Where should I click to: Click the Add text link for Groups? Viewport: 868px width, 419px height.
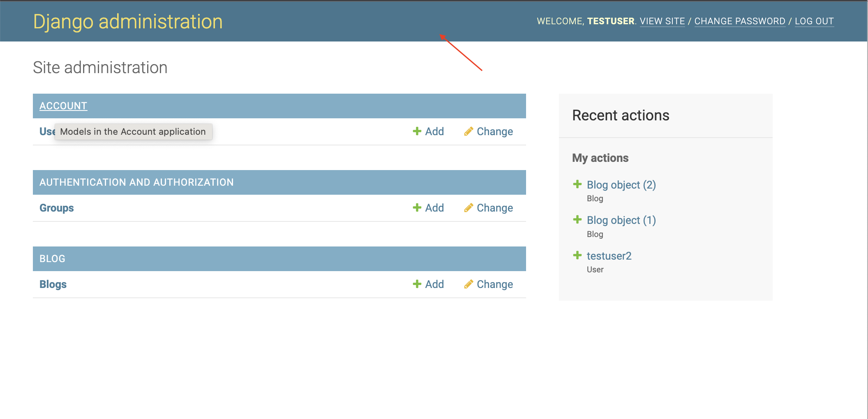tap(434, 208)
